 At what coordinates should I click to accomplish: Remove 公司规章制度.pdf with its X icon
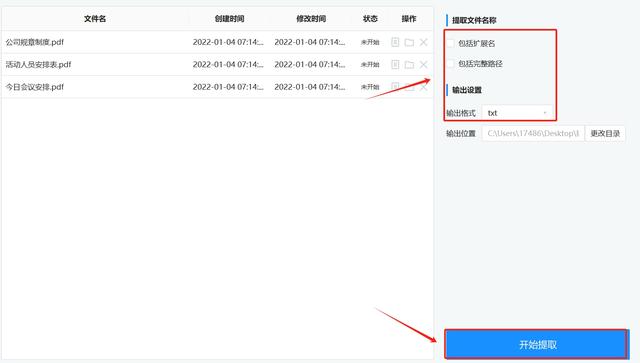coord(424,42)
